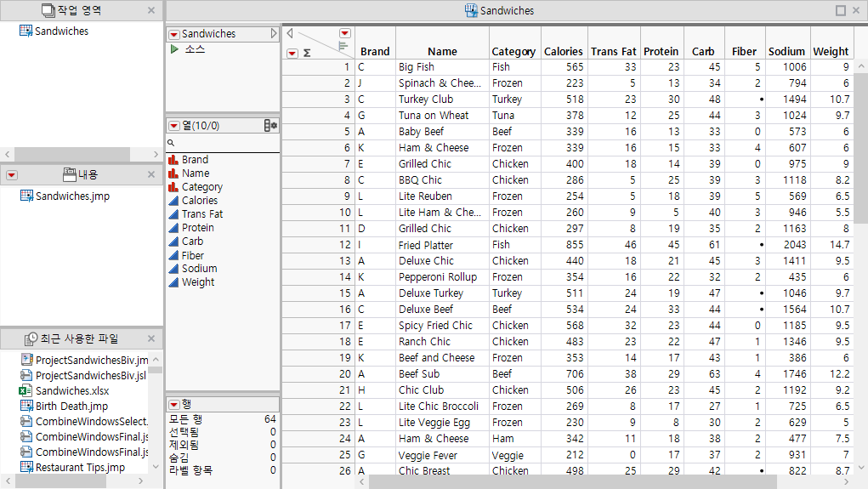Click the data table horizontal scrollbar

point(573,482)
